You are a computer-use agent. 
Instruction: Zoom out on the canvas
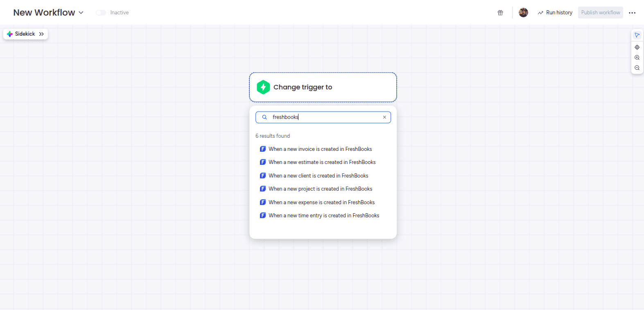(637, 68)
